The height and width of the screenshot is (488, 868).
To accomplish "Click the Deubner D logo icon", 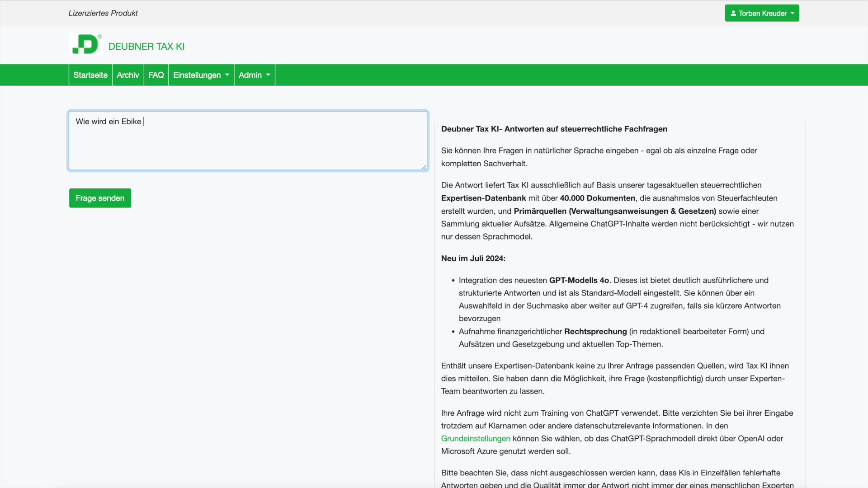I will pyautogui.click(x=85, y=44).
